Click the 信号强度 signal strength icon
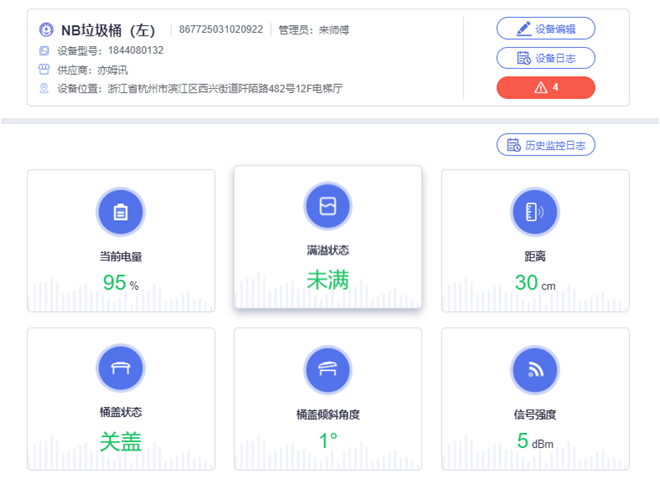 [535, 369]
